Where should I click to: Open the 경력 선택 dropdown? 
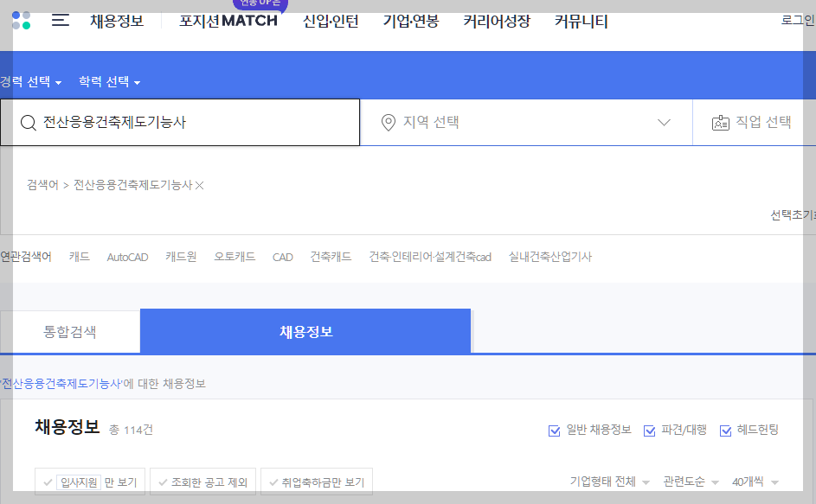pyautogui.click(x=28, y=80)
